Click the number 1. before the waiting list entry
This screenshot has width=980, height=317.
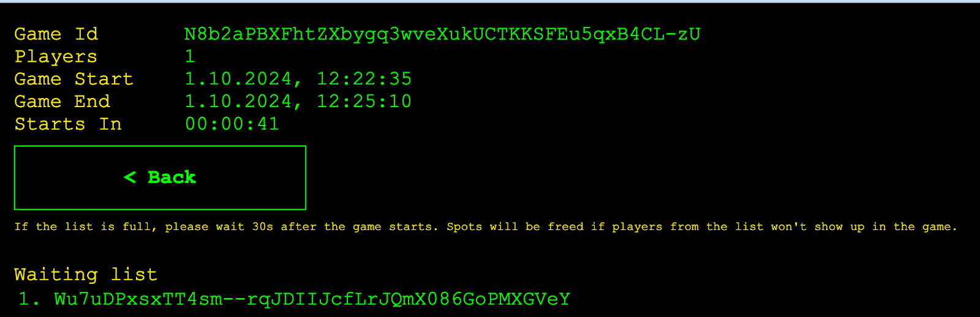point(29,299)
